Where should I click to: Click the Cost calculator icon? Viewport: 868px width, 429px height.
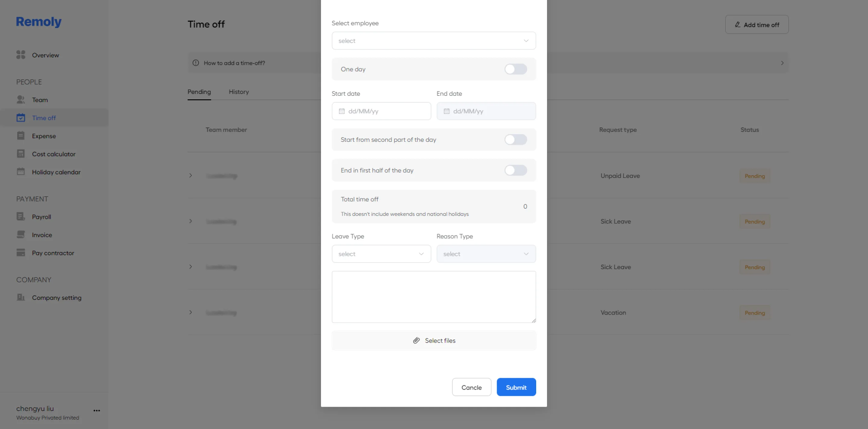click(21, 154)
